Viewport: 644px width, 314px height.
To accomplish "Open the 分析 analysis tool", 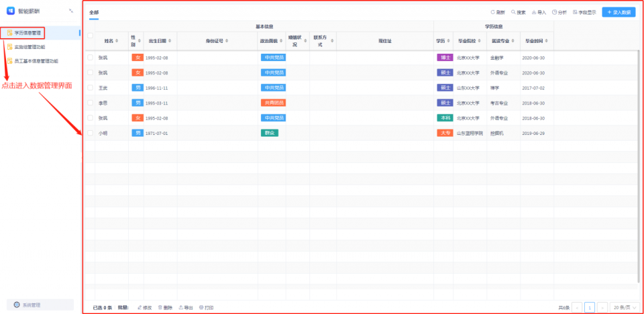I will (x=555, y=12).
